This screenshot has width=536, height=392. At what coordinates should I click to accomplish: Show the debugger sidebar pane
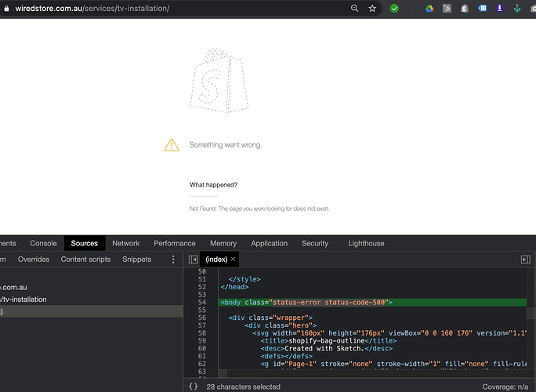pyautogui.click(x=526, y=260)
